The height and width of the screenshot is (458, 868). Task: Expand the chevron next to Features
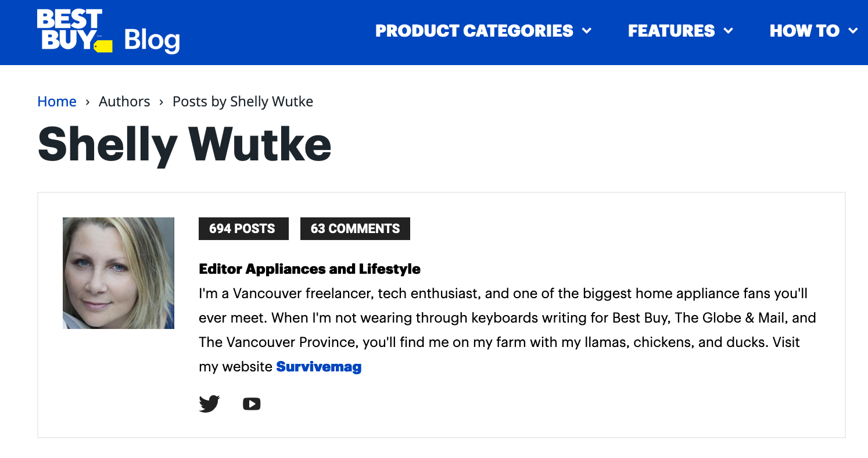tap(728, 31)
